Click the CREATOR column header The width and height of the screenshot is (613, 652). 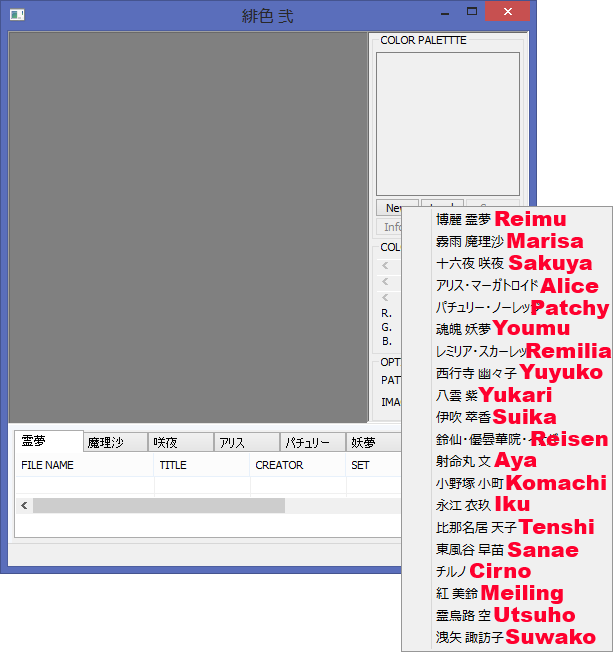point(297,465)
